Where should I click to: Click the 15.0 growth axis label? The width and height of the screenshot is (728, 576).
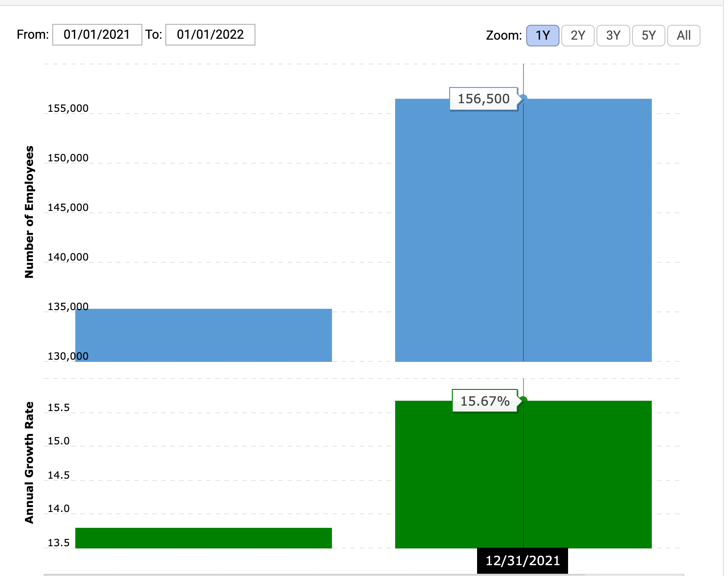coord(59,441)
